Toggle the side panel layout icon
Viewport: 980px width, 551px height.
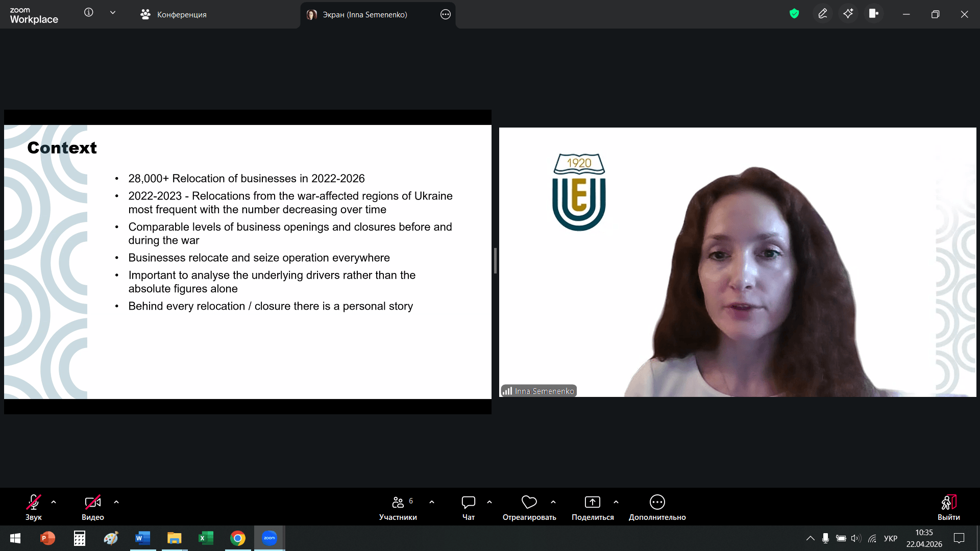pos(874,14)
